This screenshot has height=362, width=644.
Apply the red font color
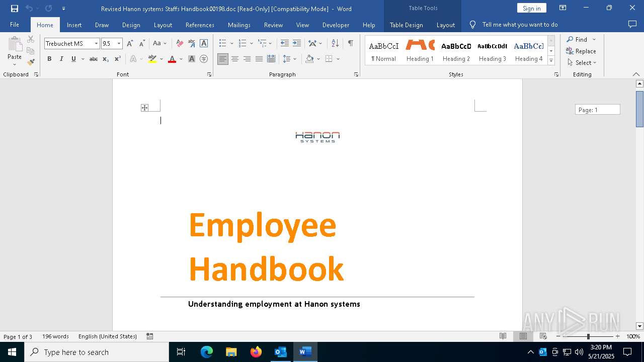coord(172,59)
